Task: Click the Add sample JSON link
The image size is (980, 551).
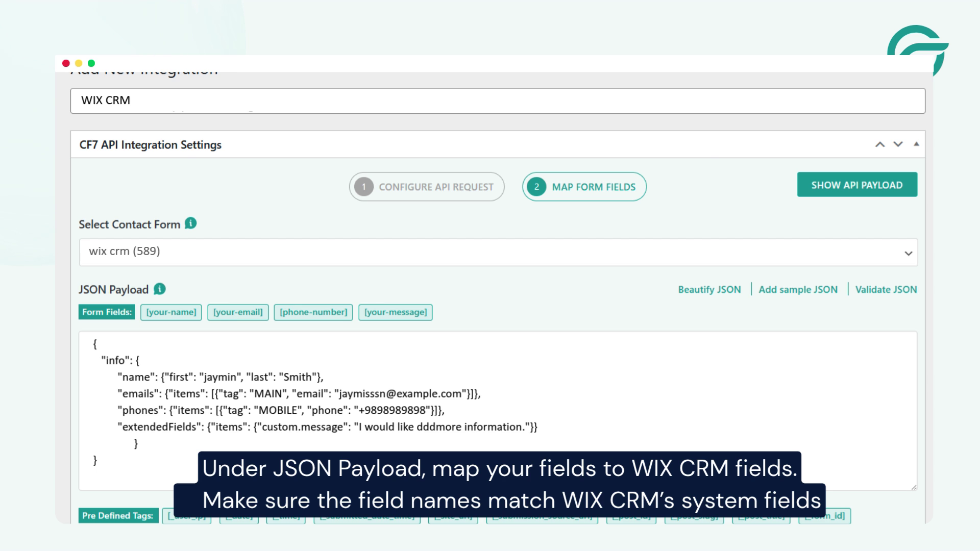Action: pos(798,289)
